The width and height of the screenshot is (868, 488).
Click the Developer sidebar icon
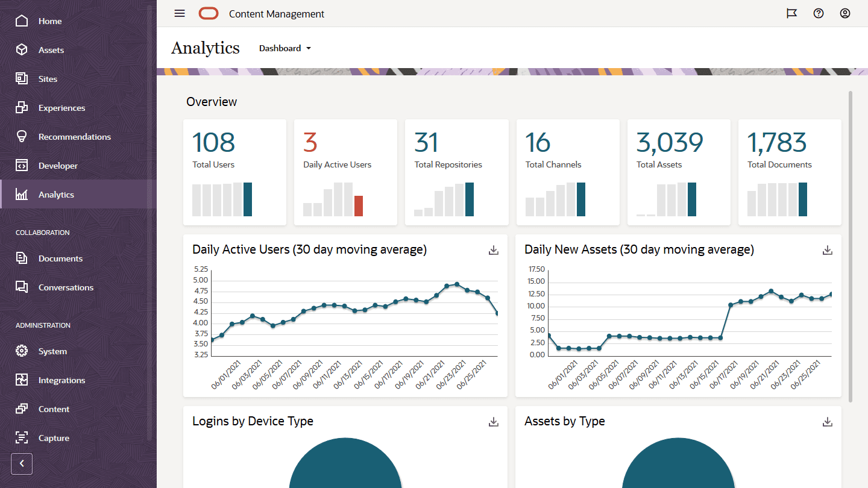point(22,165)
